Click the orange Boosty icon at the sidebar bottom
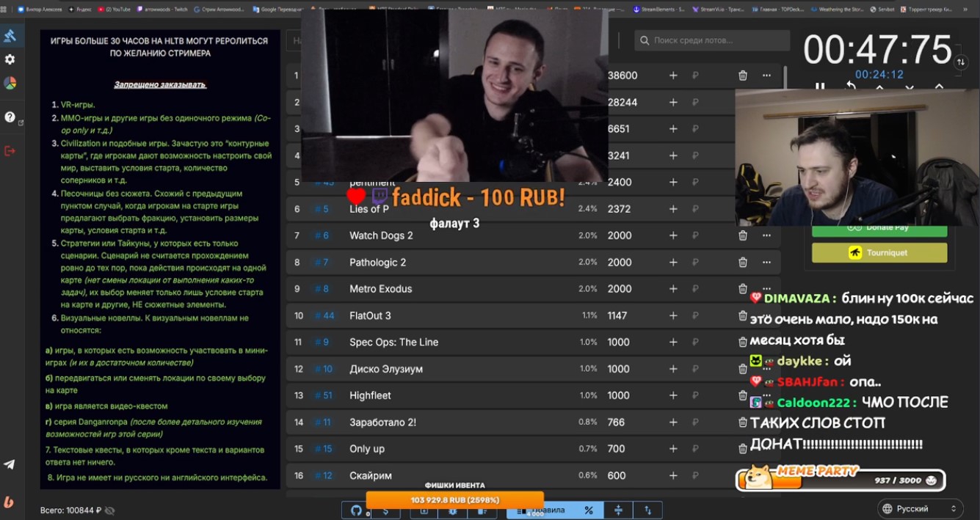 tap(10, 502)
